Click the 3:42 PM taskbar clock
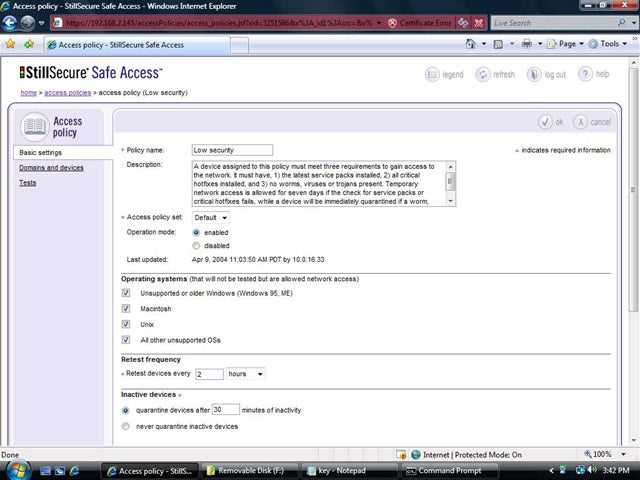Screen dimensions: 640x480 [616, 471]
